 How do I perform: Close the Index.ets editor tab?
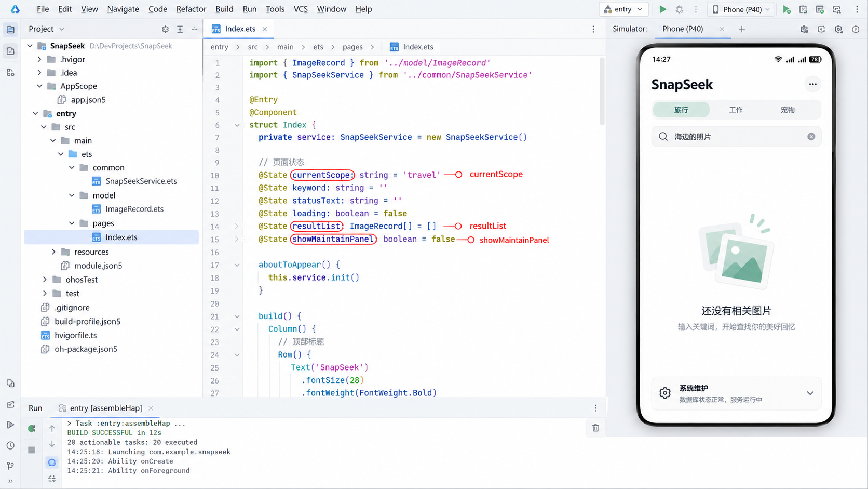[x=265, y=29]
